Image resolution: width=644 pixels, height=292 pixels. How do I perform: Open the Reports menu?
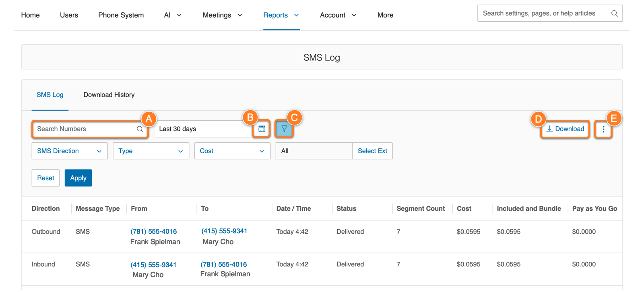[x=281, y=15]
